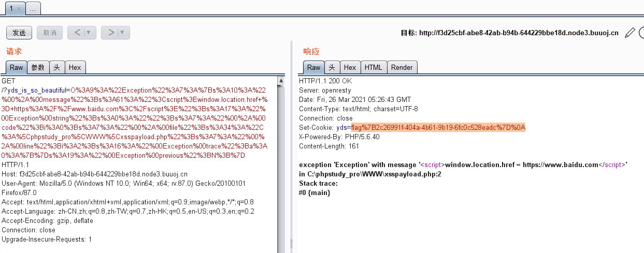Open the response 头 headers tab
644x253 pixels.
click(332, 67)
